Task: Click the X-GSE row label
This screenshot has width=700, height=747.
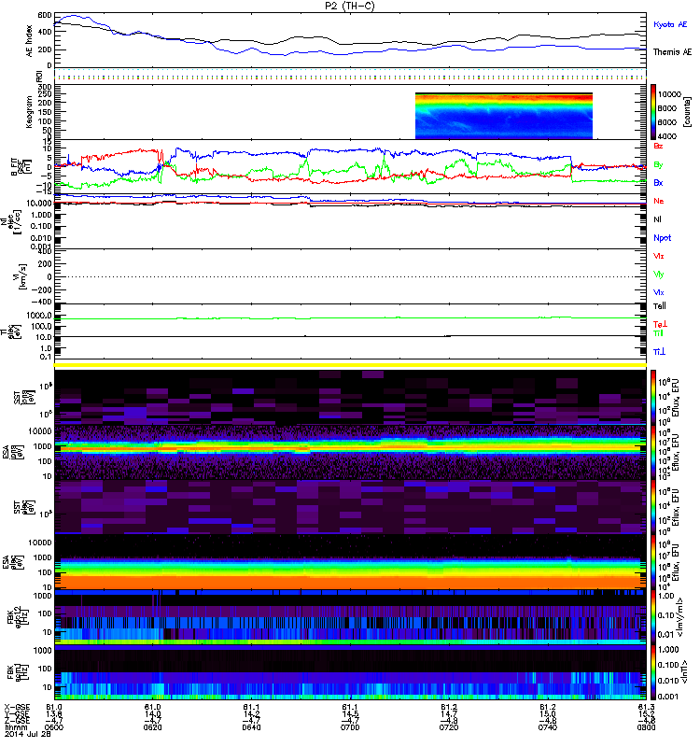Action: click(17, 707)
